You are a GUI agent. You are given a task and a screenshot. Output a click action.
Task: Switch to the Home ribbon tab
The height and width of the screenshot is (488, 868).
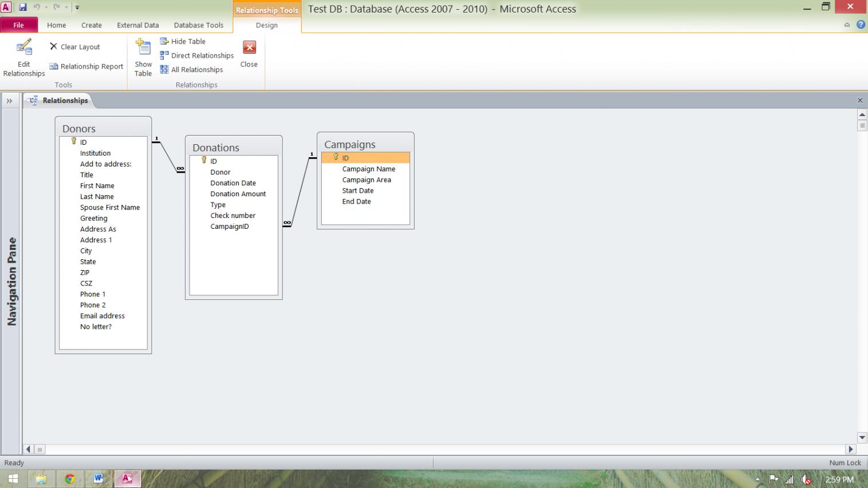pyautogui.click(x=56, y=25)
